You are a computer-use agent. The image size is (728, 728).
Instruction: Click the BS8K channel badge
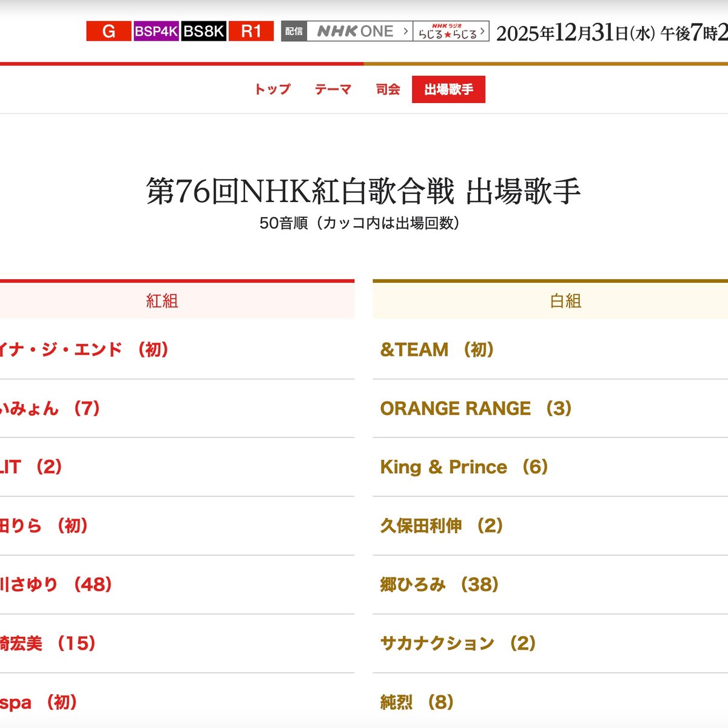(x=203, y=32)
